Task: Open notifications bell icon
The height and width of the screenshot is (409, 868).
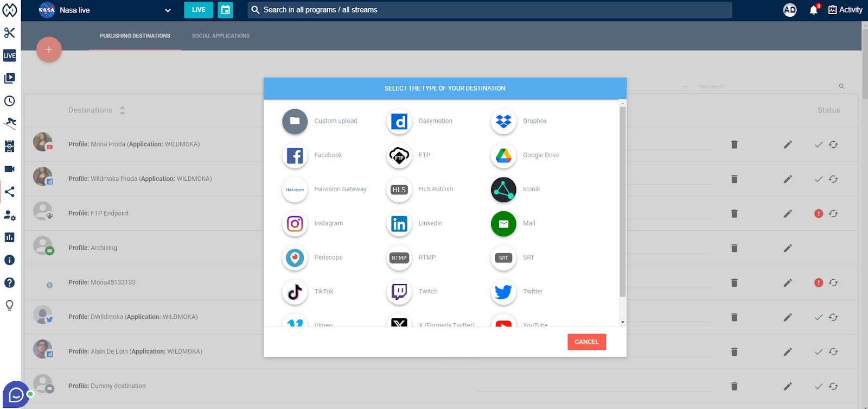Action: pos(813,10)
